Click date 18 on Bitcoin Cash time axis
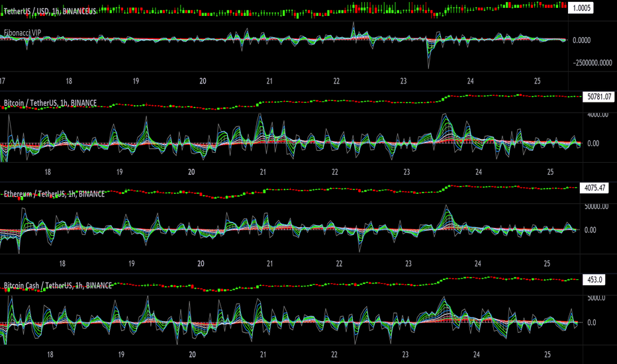 50,355
